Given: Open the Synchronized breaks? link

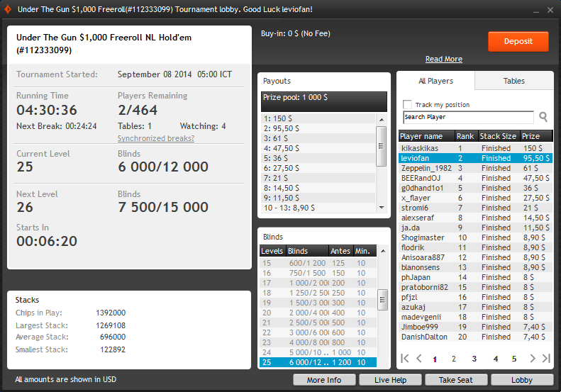Looking at the screenshot, I should 156,138.
